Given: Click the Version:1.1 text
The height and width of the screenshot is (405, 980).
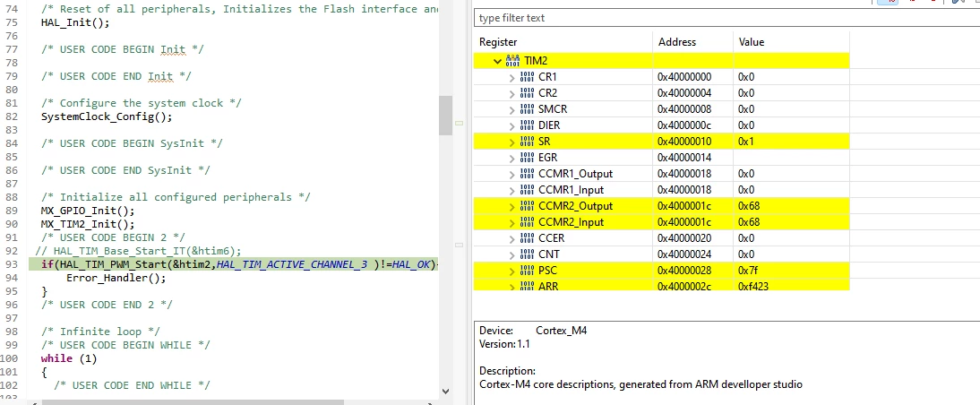Looking at the screenshot, I should pos(504,344).
